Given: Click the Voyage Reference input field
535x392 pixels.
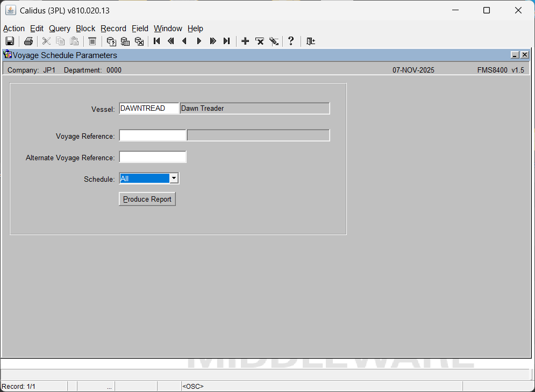Looking at the screenshot, I should [x=153, y=136].
